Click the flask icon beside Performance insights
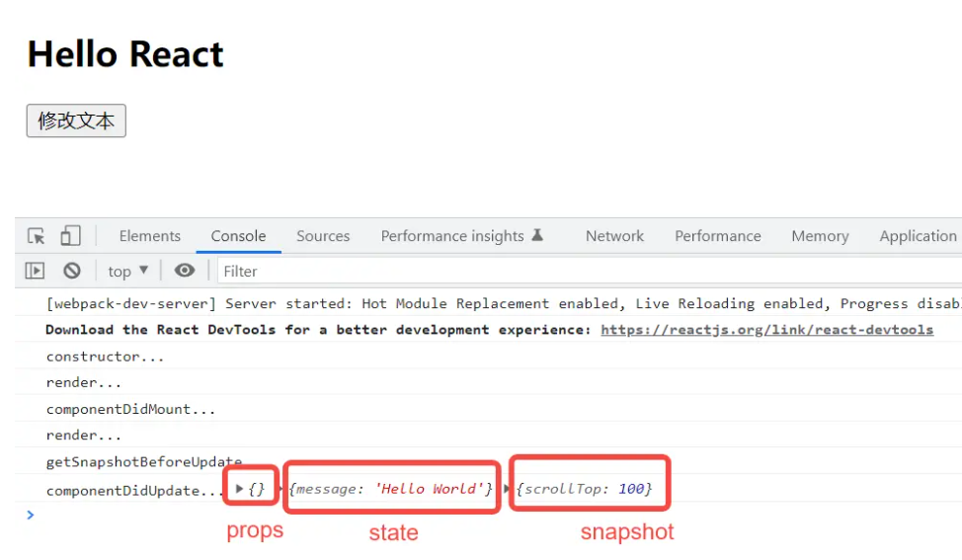Image resolution: width=962 pixels, height=560 pixels. [537, 235]
